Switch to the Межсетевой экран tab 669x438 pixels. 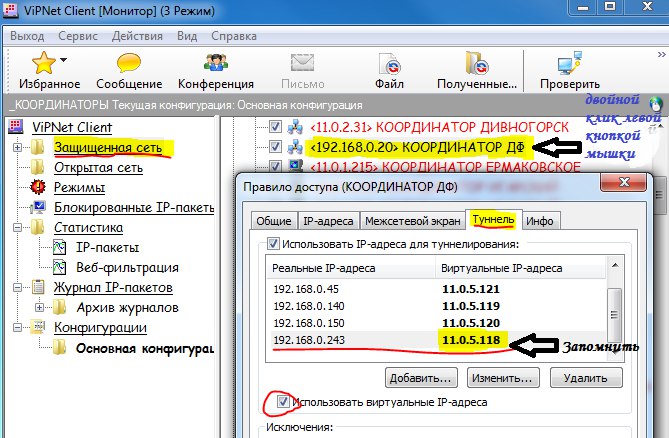(413, 221)
